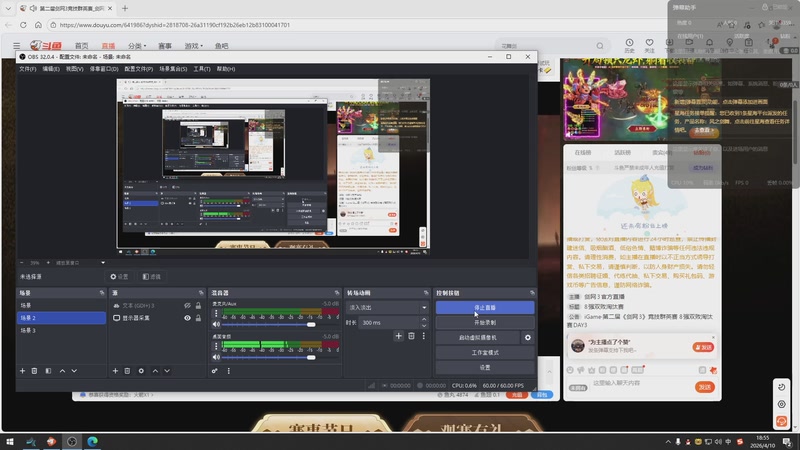800x450 pixels.
Task: Open browser tab list chevron
Action: point(8,8)
